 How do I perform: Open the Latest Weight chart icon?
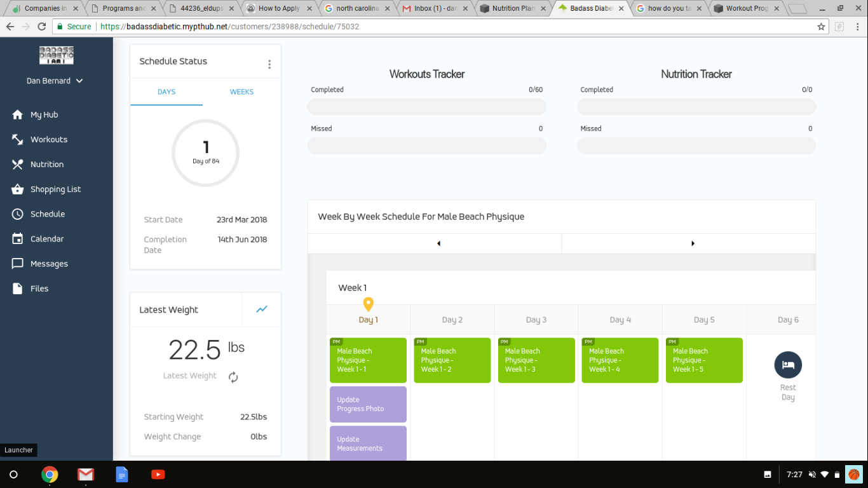click(262, 309)
